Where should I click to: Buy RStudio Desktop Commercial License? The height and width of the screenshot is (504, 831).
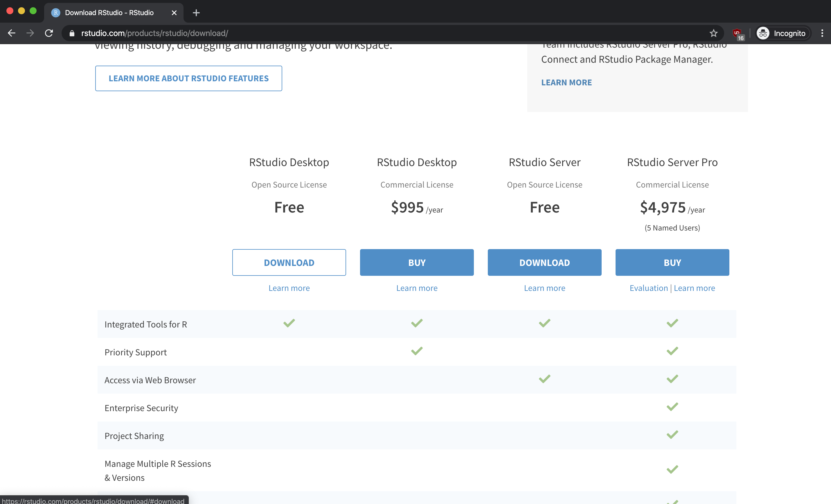click(x=416, y=262)
